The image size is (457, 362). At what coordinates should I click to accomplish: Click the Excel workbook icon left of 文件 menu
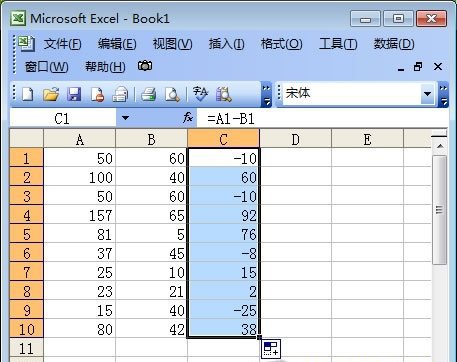pyautogui.click(x=26, y=44)
